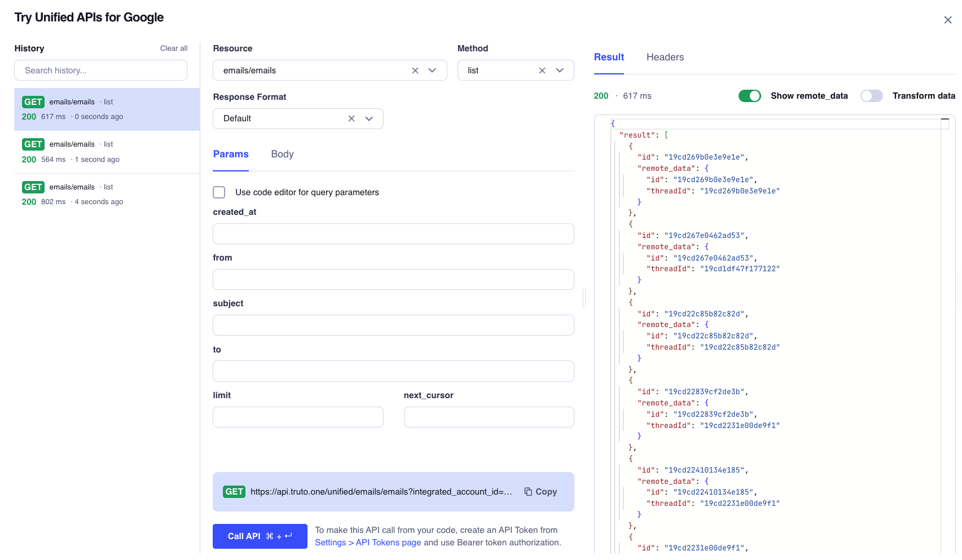Expand the Response Format dropdown
Image resolution: width=962 pixels, height=560 pixels.
369,118
